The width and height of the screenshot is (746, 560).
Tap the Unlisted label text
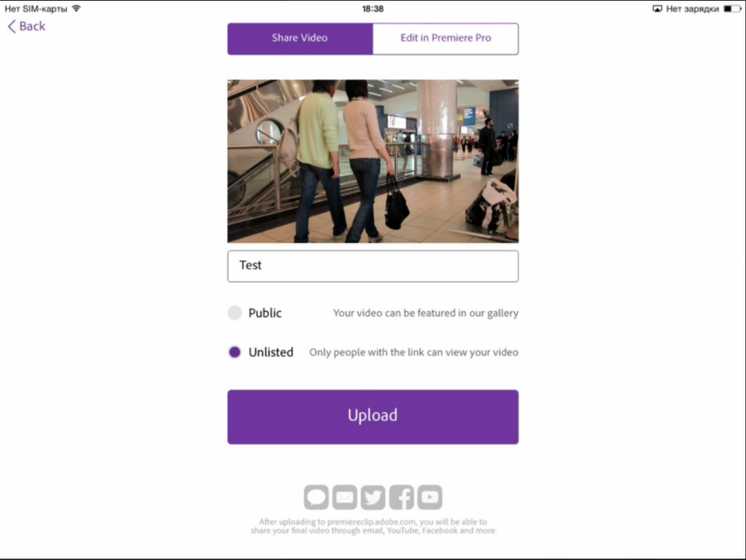[x=271, y=352]
